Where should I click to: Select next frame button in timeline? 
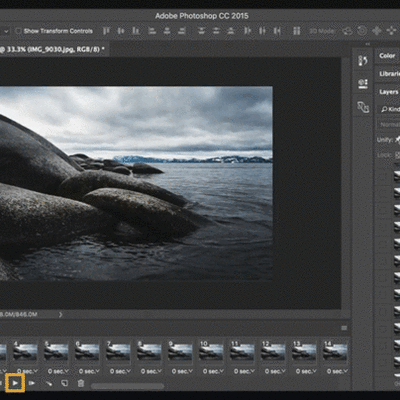coord(32,383)
